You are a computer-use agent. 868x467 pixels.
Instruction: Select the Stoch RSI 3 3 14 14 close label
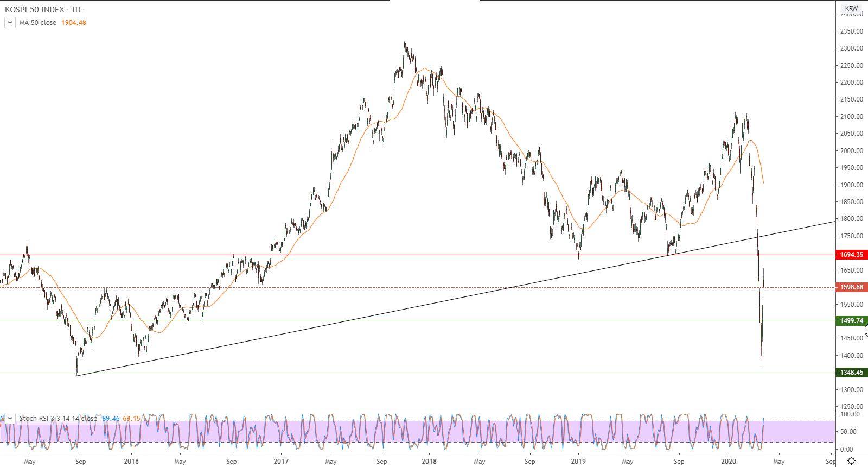[58, 418]
